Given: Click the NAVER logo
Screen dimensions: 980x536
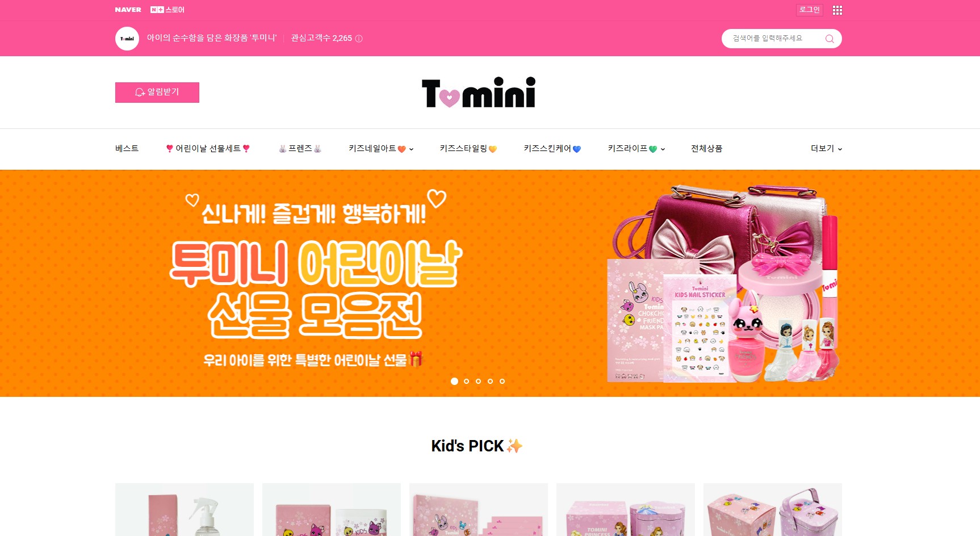Looking at the screenshot, I should (x=128, y=10).
